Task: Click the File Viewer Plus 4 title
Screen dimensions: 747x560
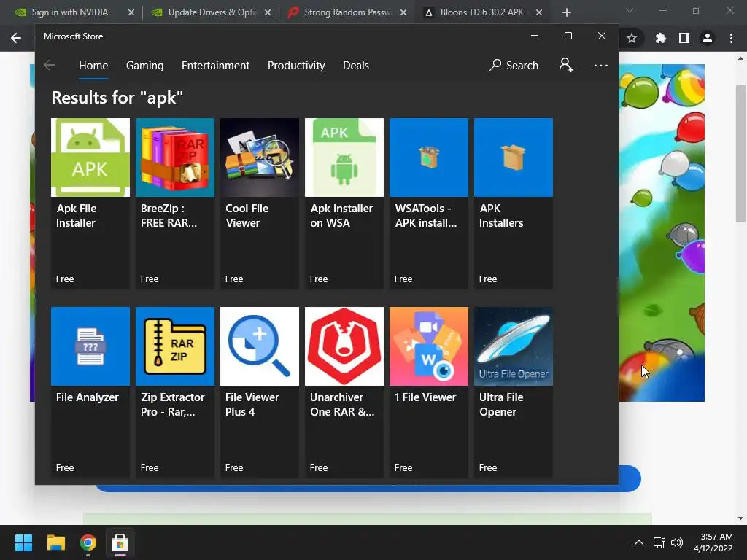Action: [252, 404]
